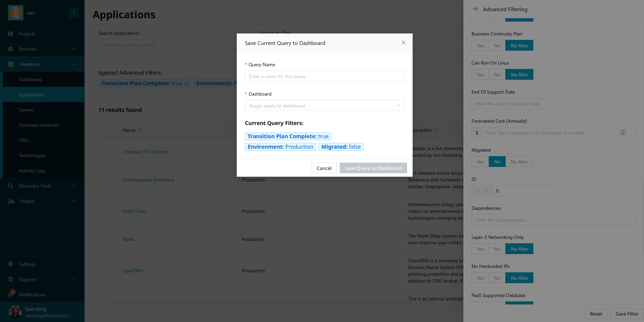
Task: Click the Notifications bell icon
Action: [10, 294]
